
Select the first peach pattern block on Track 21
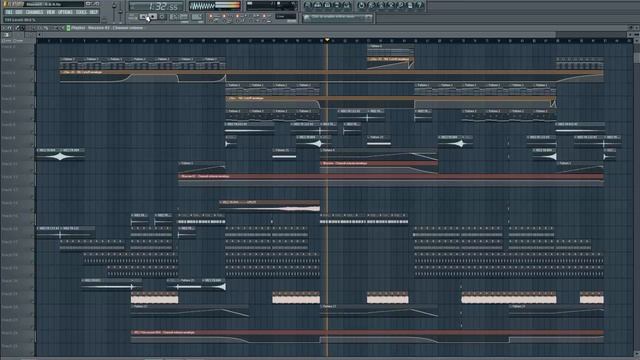coord(154,297)
